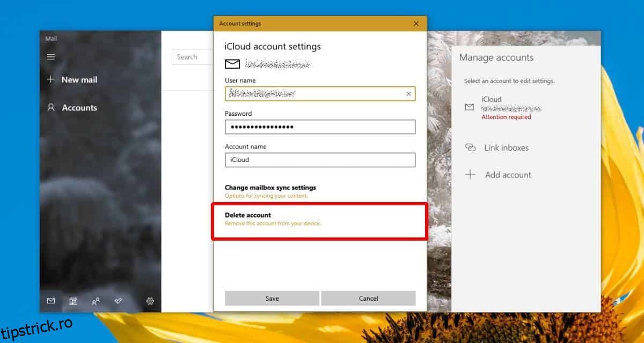Click the Manage accounts heading
Viewport: 644px width, 343px height.
click(496, 57)
